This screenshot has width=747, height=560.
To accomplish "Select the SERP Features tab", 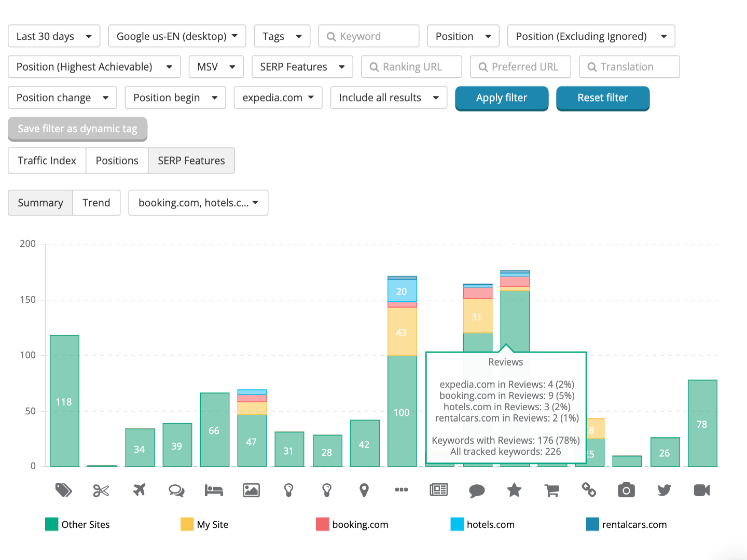I will [191, 161].
